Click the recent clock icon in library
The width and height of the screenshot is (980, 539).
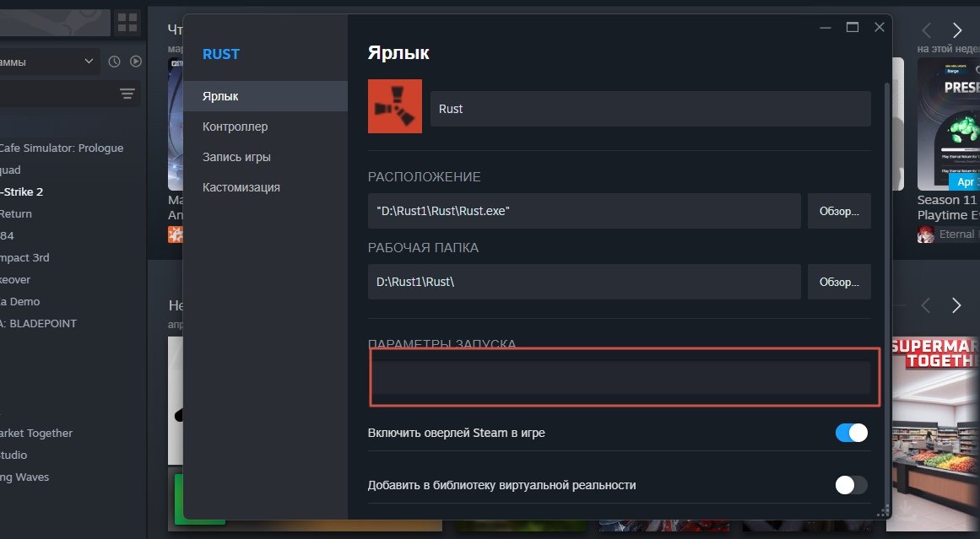coord(114,62)
